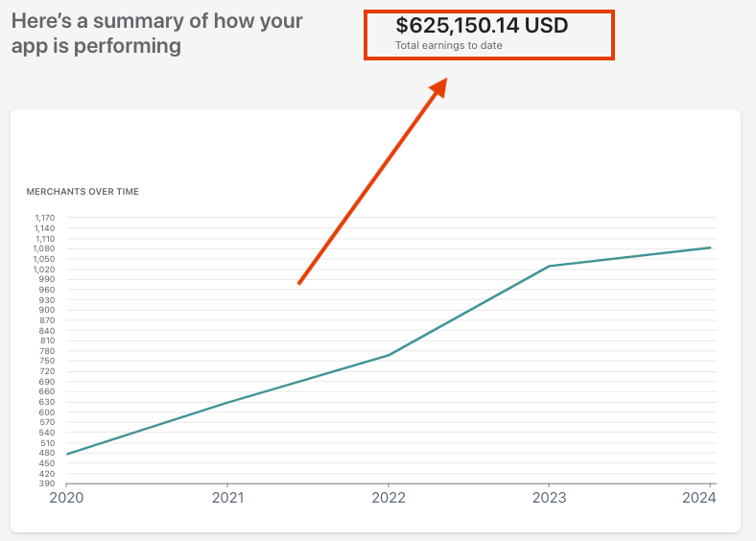The height and width of the screenshot is (541, 756).
Task: Select the 2021 x-axis label
Action: pyautogui.click(x=227, y=497)
